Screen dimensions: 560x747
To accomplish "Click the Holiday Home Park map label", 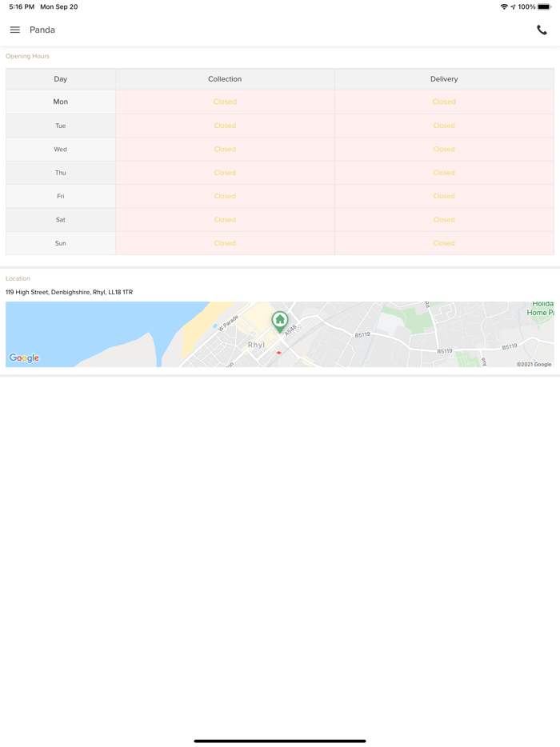I will (541, 308).
